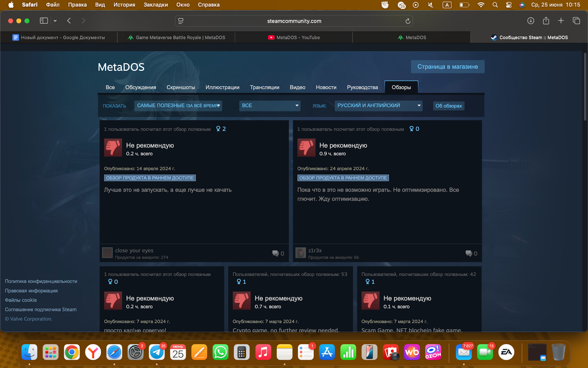The height and width of the screenshot is (368, 588).
Task: Click the Страница в магазине button
Action: click(x=448, y=67)
